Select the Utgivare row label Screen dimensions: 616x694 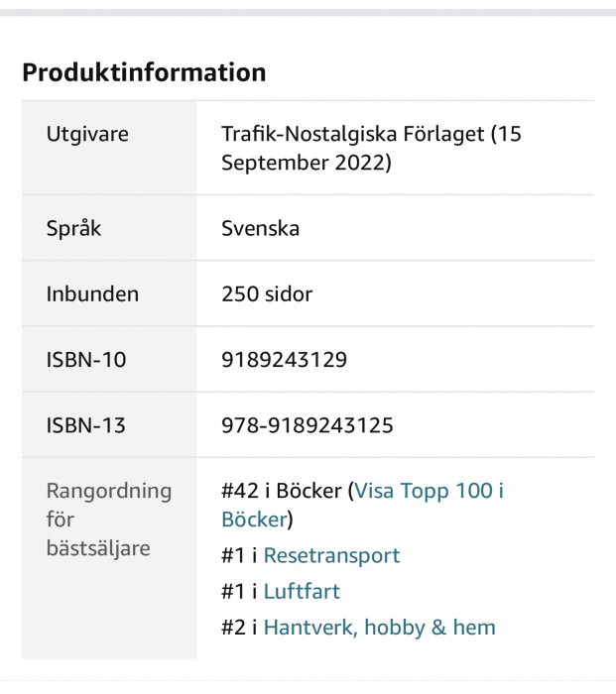(x=87, y=134)
